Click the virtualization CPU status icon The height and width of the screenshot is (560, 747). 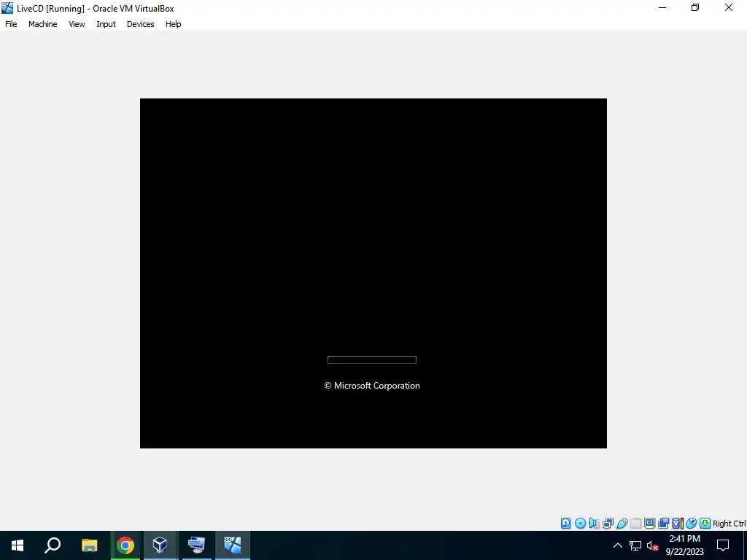(x=678, y=524)
